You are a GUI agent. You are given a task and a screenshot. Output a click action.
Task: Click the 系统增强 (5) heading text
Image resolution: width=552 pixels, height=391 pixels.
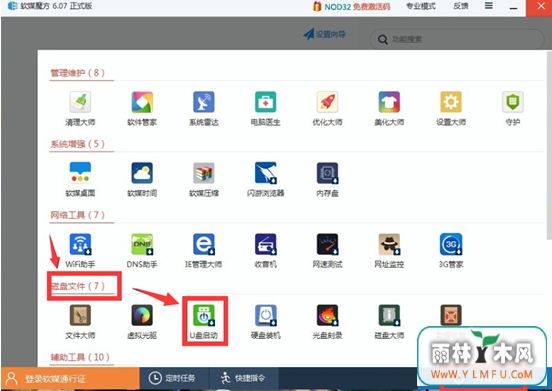[78, 144]
